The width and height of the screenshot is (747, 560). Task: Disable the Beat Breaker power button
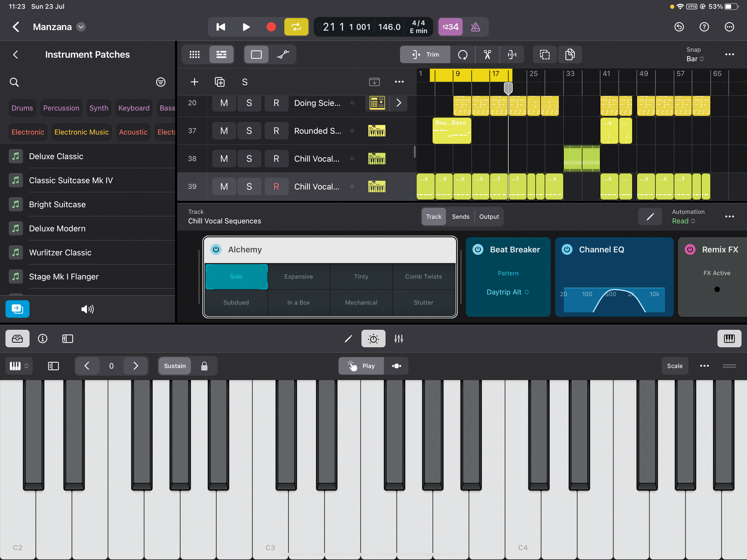[x=478, y=249]
